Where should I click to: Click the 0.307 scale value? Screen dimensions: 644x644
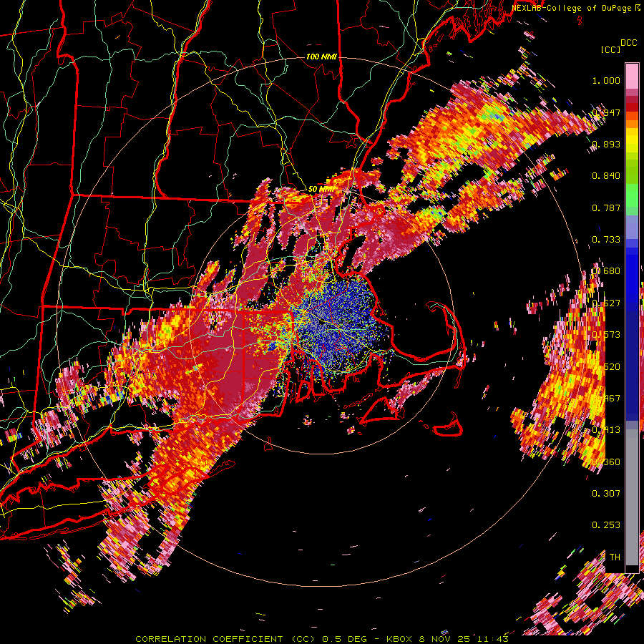pyautogui.click(x=606, y=493)
